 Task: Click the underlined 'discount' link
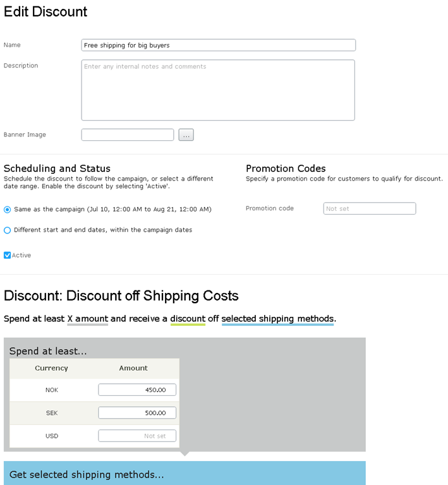(x=188, y=319)
